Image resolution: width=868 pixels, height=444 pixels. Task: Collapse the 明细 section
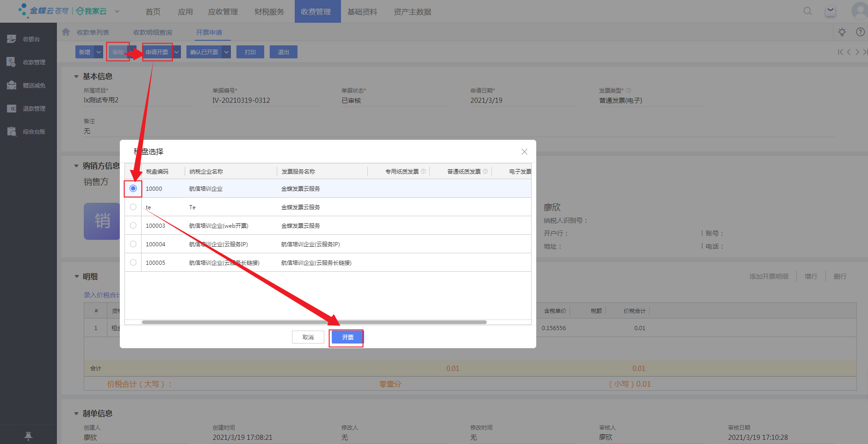[x=76, y=276]
